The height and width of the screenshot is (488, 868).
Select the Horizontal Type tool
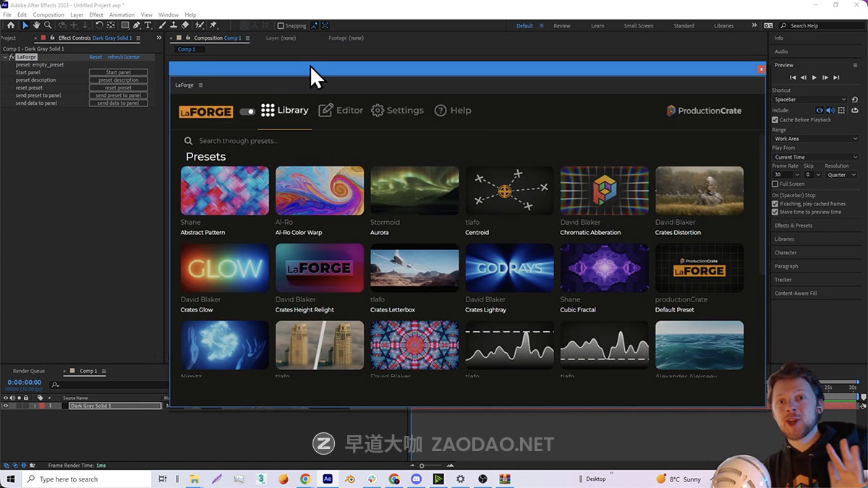click(x=148, y=25)
